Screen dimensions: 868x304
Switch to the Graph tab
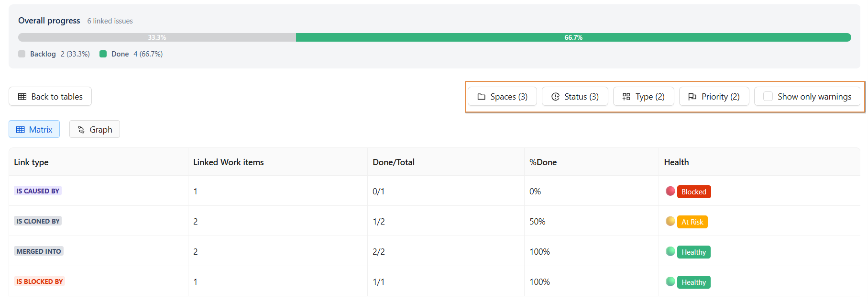95,129
